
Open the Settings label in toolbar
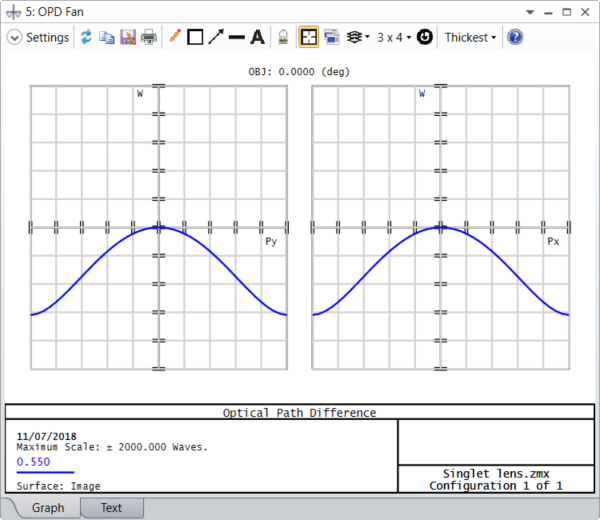point(47,37)
